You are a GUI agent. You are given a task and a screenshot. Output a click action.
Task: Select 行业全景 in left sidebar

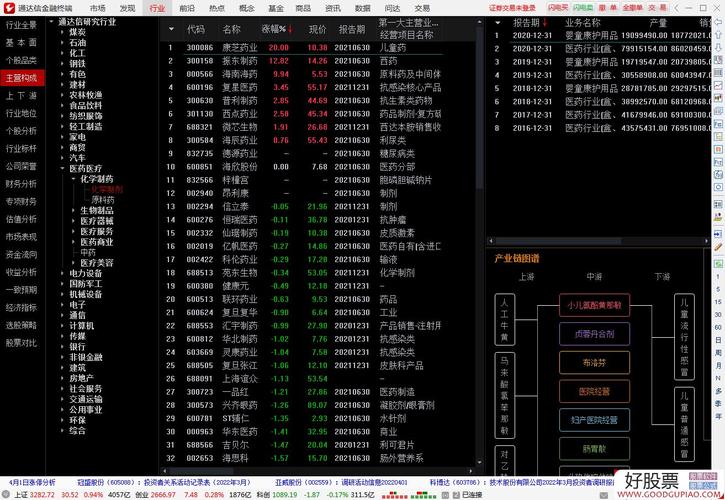21,25
